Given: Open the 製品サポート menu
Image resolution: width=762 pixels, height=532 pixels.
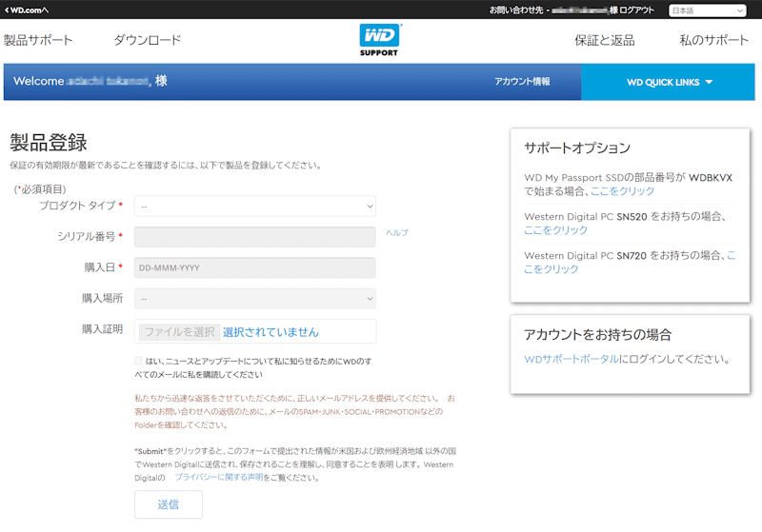Looking at the screenshot, I should pos(38,40).
